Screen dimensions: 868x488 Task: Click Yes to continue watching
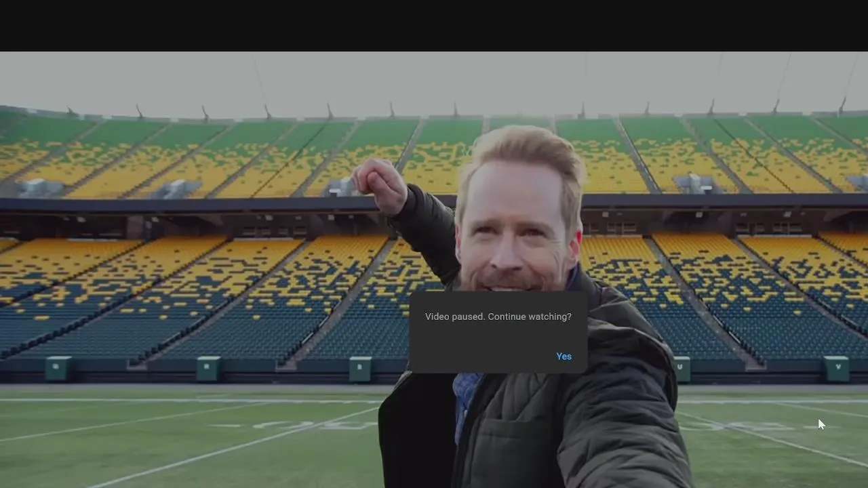tap(564, 357)
